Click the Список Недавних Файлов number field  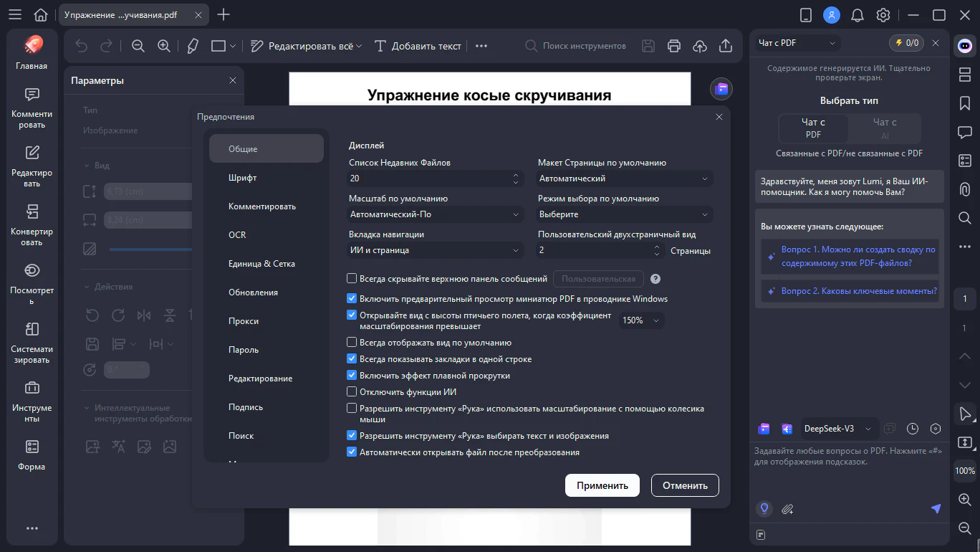436,179
